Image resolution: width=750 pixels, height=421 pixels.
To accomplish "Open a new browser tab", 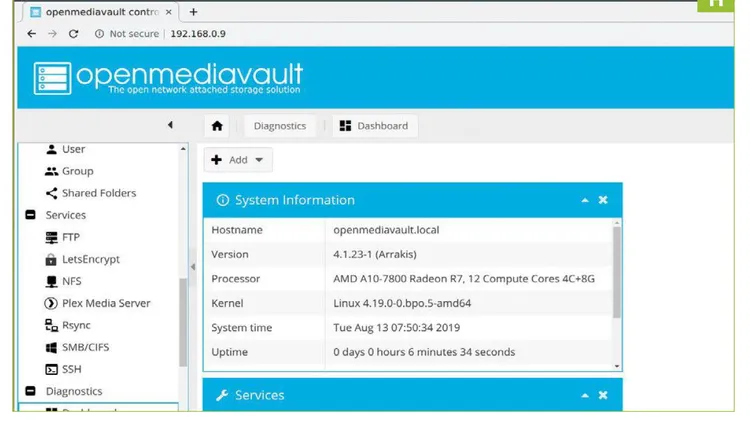I will 193,12.
